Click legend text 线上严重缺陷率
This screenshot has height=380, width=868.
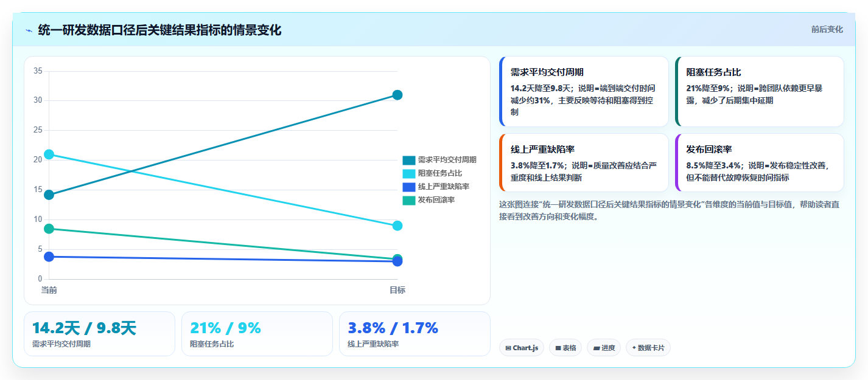444,187
